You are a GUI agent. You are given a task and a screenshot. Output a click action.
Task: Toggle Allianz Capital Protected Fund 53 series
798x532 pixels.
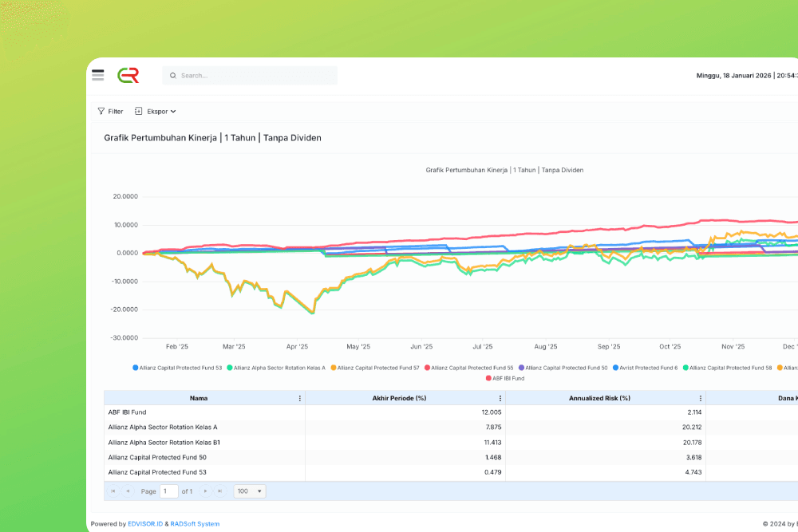click(x=177, y=368)
